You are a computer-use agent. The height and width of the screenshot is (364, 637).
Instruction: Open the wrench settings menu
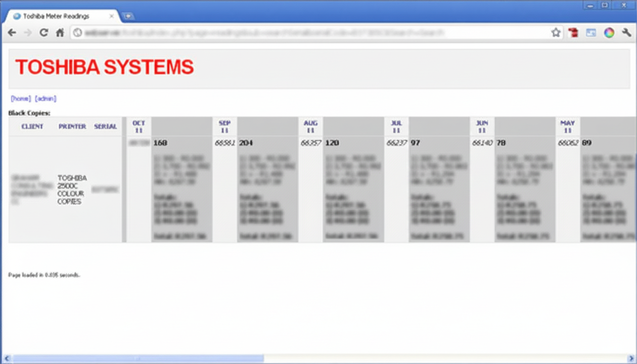pyautogui.click(x=627, y=33)
